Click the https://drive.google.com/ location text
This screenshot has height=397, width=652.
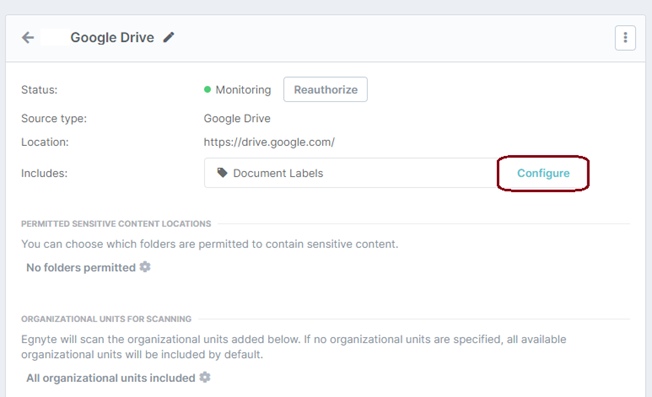tap(269, 142)
